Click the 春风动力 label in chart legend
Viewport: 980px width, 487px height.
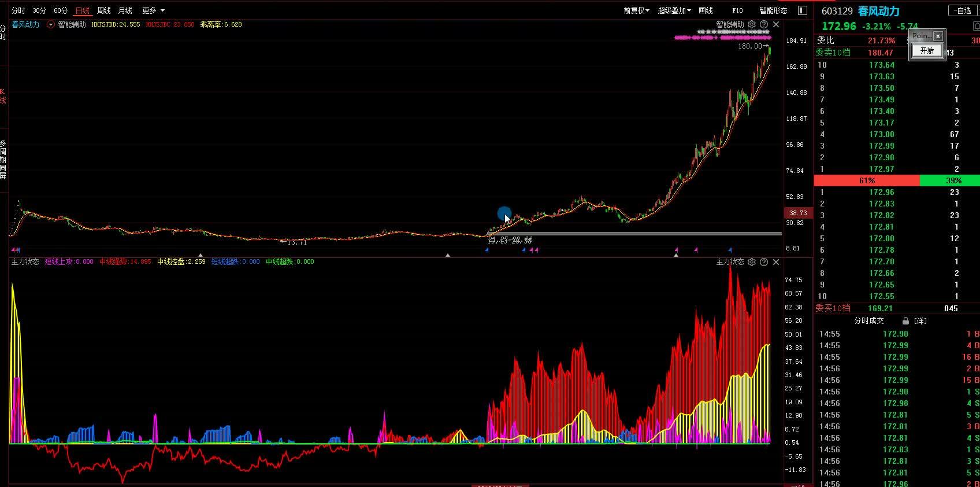coord(25,25)
